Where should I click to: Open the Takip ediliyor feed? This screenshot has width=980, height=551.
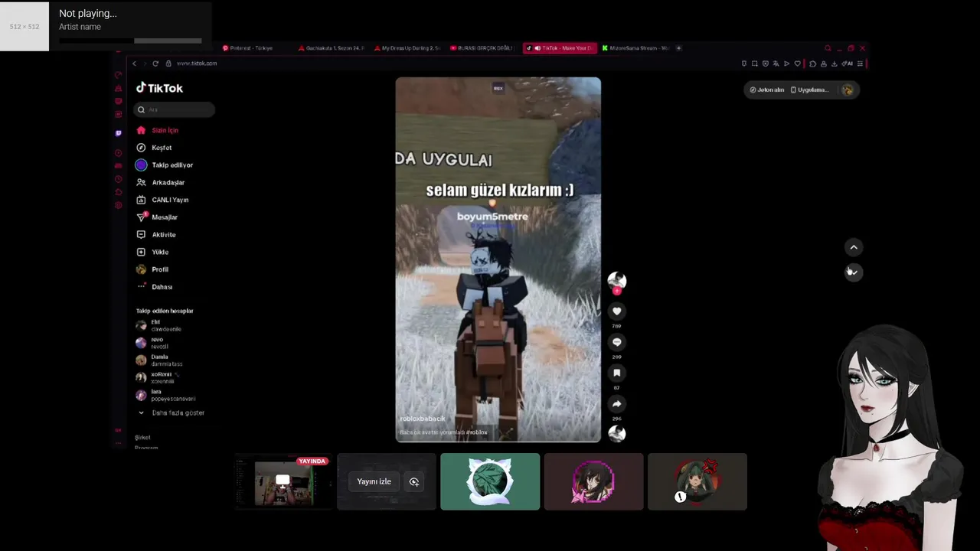[x=165, y=165]
